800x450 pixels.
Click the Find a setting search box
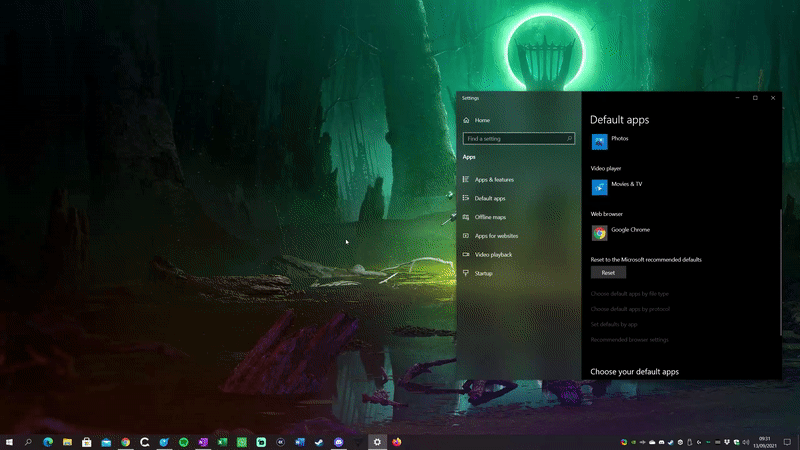(514, 139)
